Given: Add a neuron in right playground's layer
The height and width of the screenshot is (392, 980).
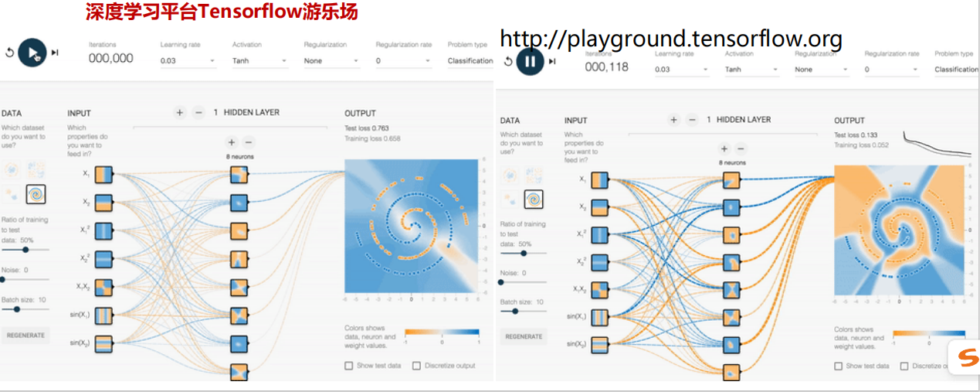Looking at the screenshot, I should [724, 148].
